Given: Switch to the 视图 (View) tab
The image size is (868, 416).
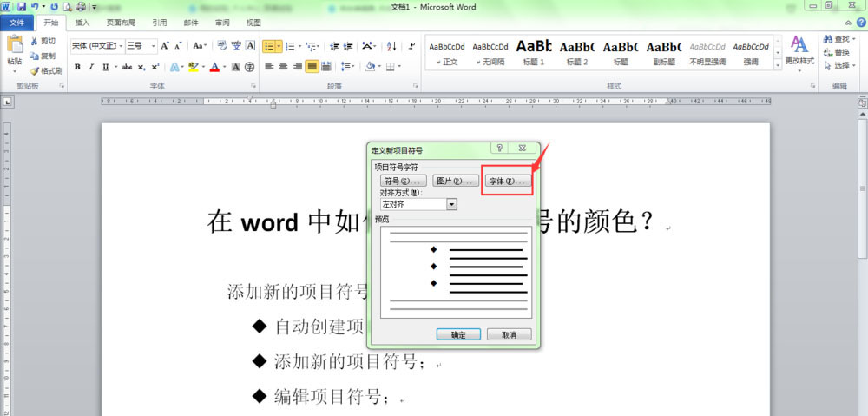Looking at the screenshot, I should tap(253, 23).
